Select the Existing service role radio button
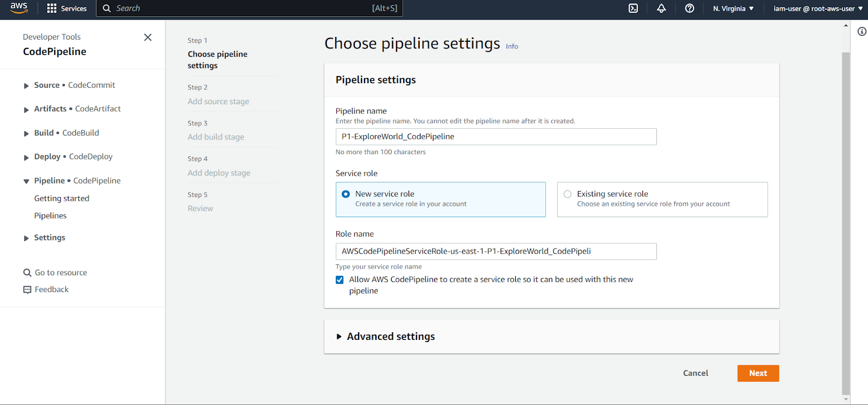 pyautogui.click(x=567, y=194)
